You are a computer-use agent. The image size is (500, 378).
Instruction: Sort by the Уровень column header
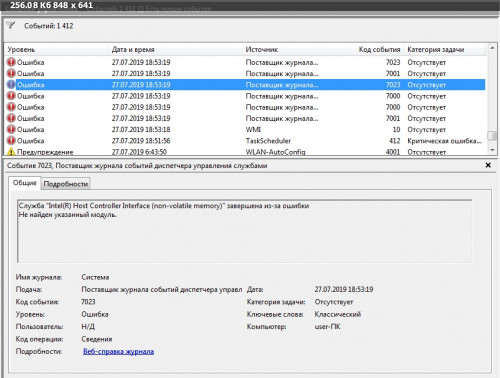coord(57,50)
